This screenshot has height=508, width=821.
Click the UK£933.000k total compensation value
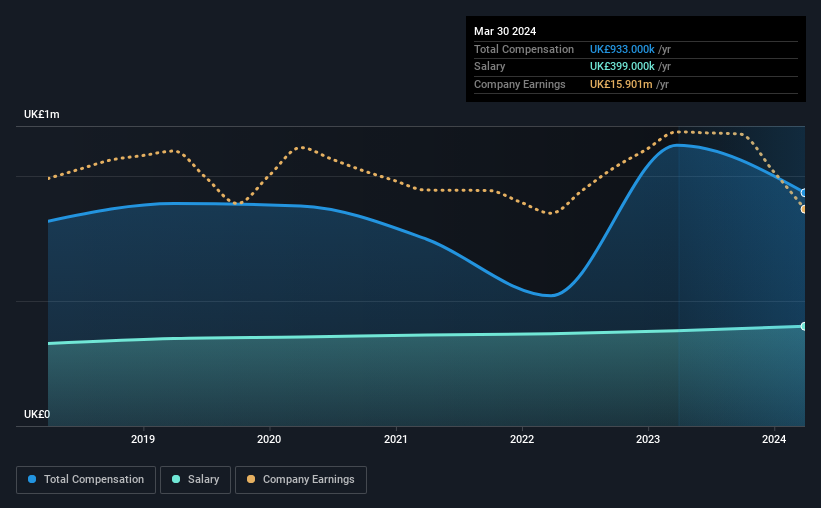click(622, 49)
